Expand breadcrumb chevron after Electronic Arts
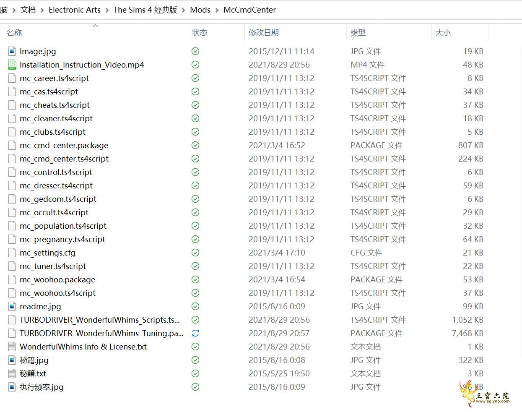Image resolution: width=522 pixels, height=420 pixels. click(107, 10)
